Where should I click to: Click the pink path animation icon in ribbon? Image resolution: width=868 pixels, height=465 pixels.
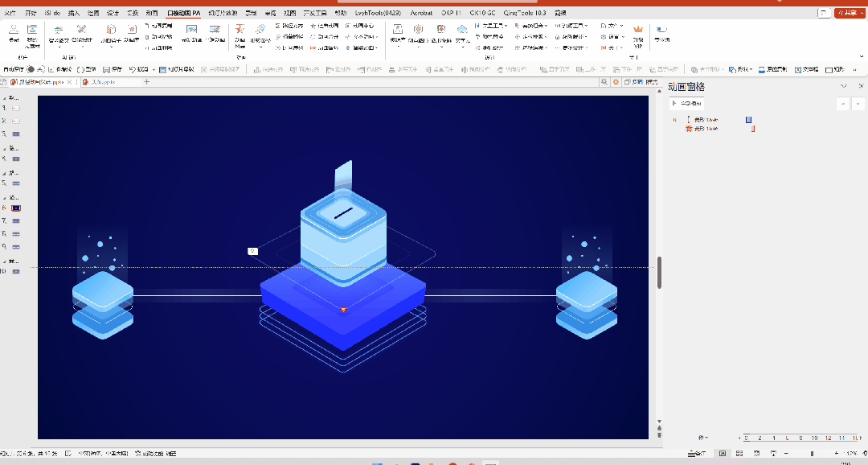click(260, 30)
